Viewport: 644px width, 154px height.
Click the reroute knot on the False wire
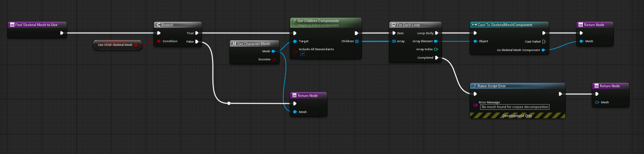point(229,103)
